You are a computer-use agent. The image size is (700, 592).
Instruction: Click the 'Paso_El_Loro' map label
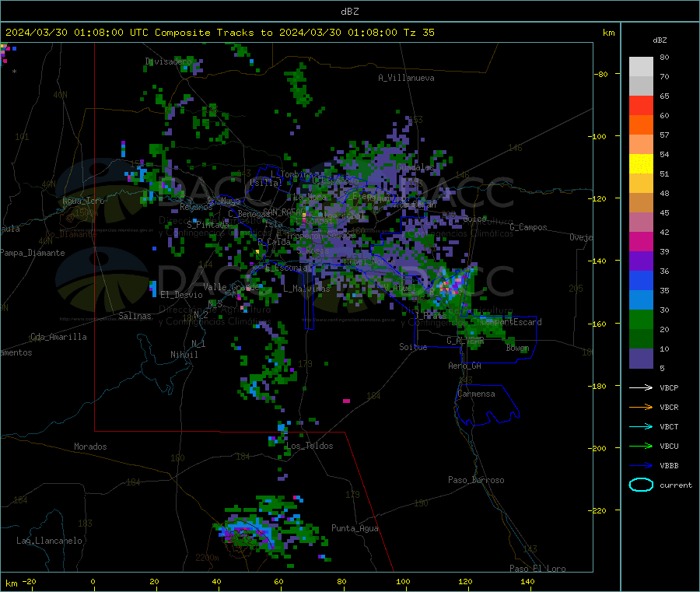point(537,569)
